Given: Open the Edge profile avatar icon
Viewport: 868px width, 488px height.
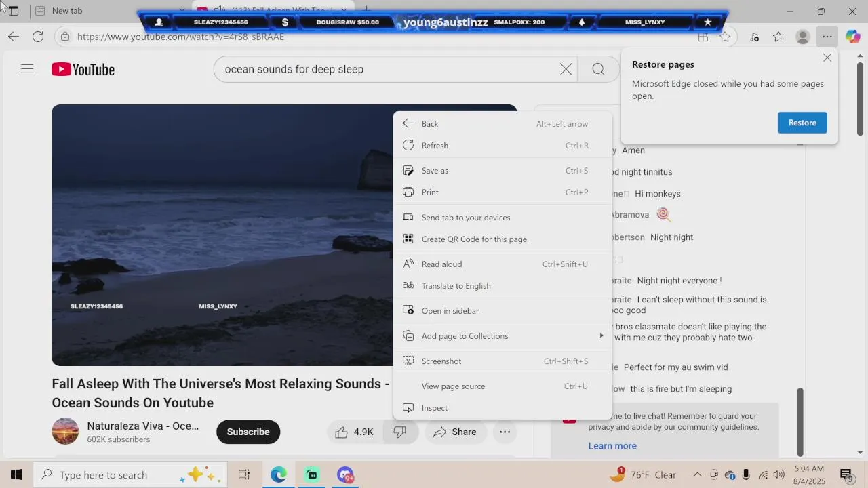Looking at the screenshot, I should [x=803, y=37].
